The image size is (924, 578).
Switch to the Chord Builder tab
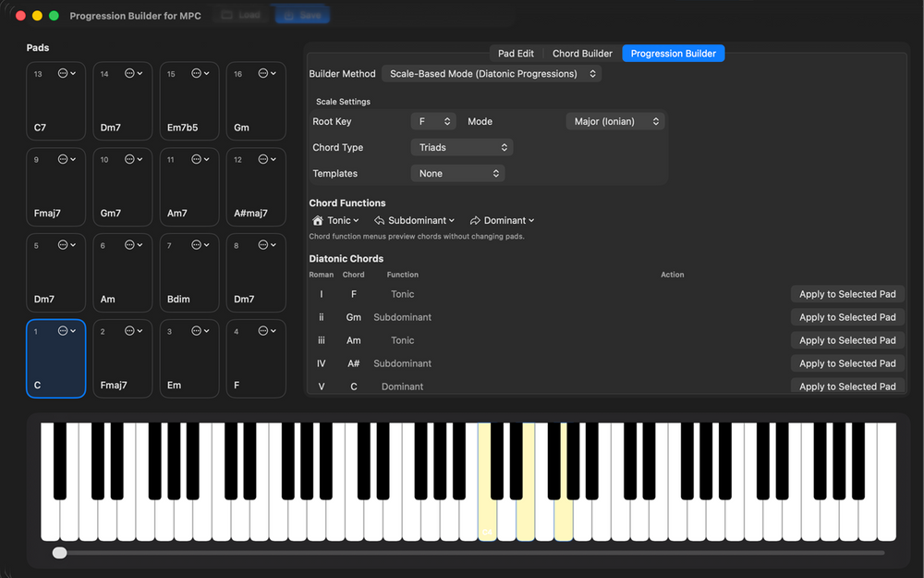click(582, 54)
